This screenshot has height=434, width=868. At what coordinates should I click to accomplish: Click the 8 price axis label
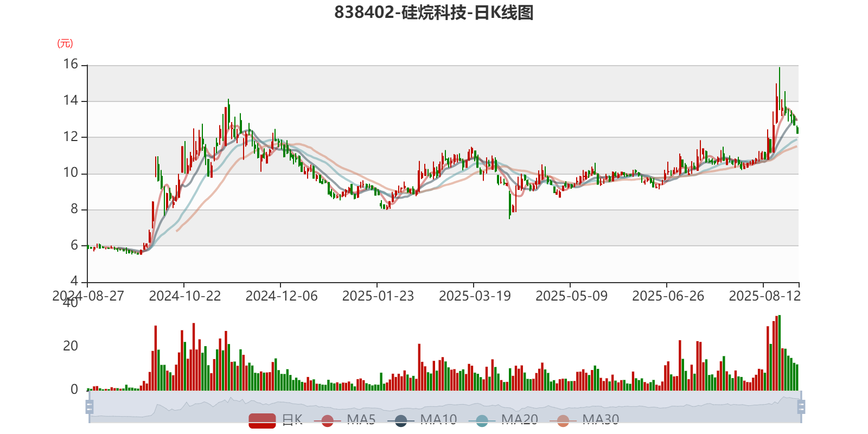[74, 209]
